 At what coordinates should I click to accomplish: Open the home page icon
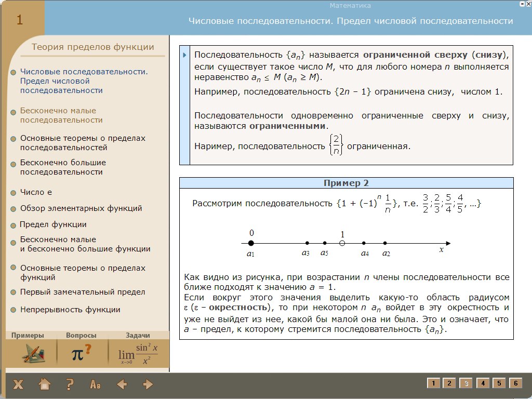click(45, 384)
